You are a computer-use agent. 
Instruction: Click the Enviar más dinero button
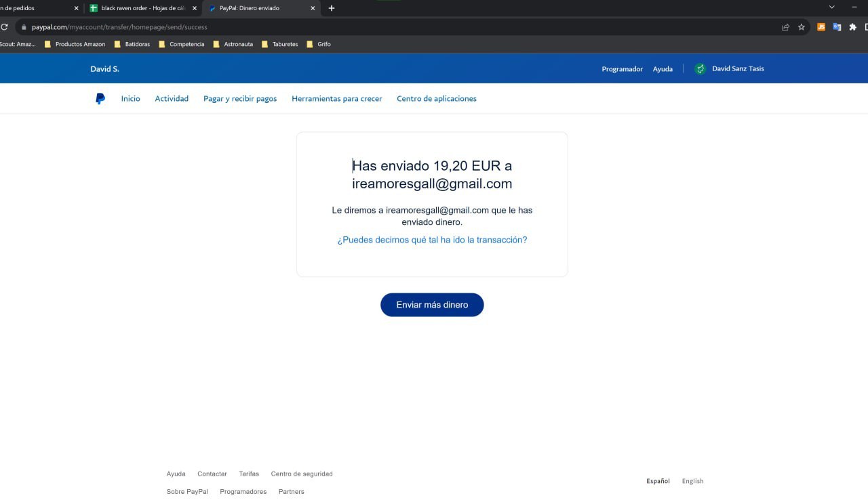(x=432, y=305)
